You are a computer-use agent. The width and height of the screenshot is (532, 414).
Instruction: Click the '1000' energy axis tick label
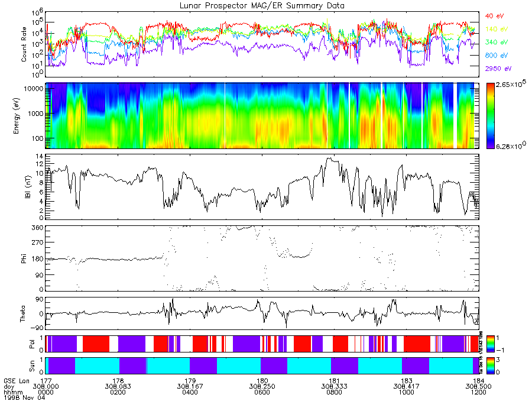click(35, 114)
